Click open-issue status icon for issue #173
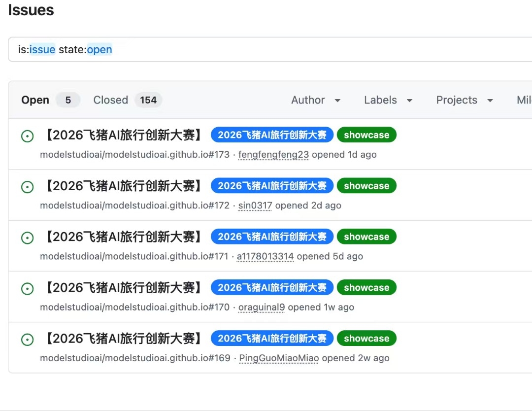 (x=27, y=136)
